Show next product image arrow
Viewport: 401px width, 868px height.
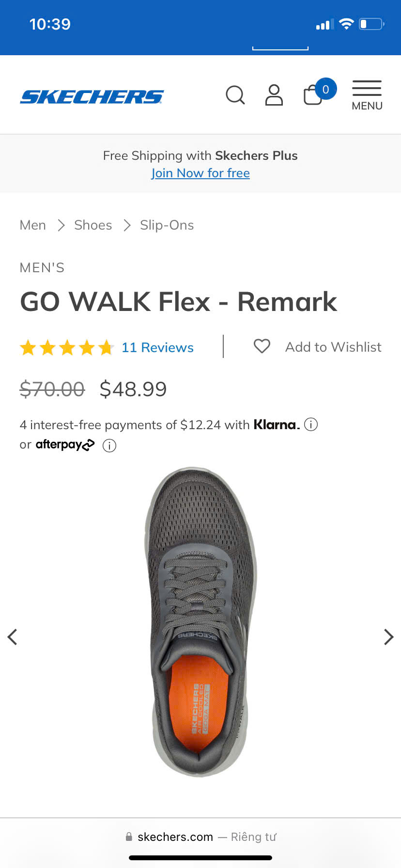(388, 637)
